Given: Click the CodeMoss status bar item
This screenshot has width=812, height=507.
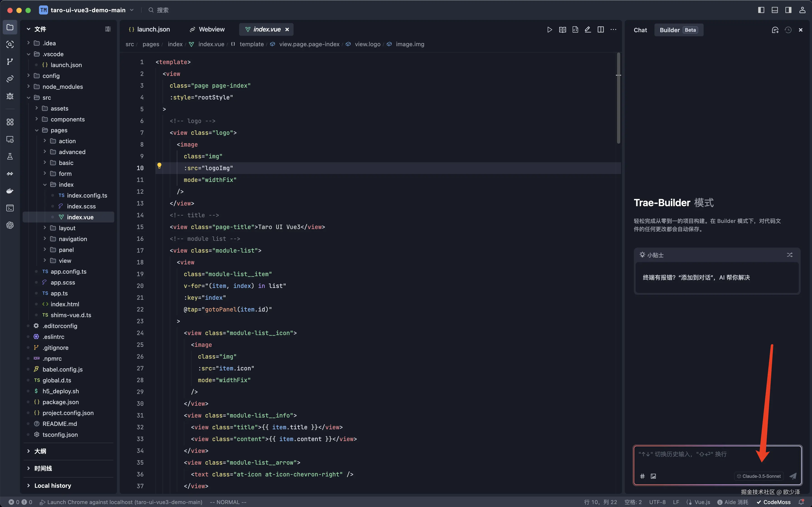Looking at the screenshot, I should pyautogui.click(x=773, y=502).
